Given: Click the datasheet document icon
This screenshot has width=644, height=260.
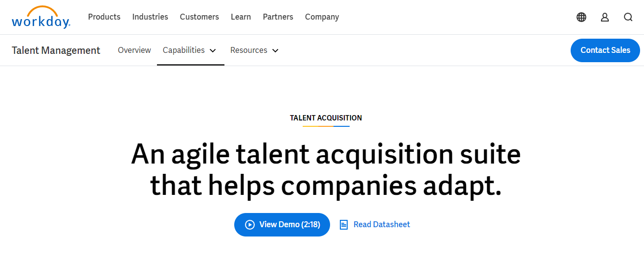Looking at the screenshot, I should pos(344,225).
